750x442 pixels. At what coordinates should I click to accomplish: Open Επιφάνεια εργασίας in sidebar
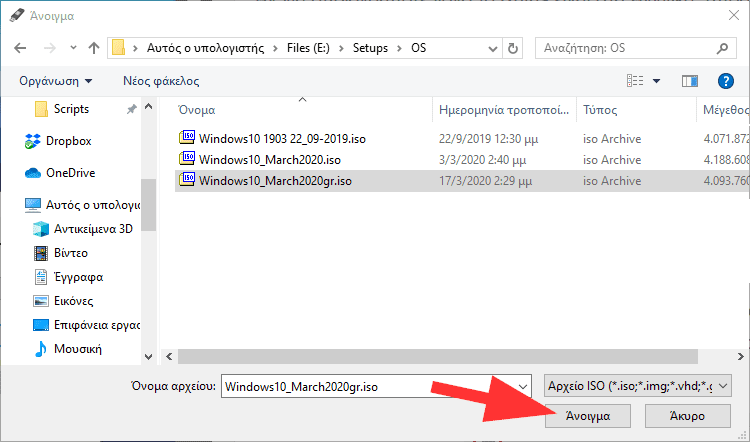tap(86, 325)
